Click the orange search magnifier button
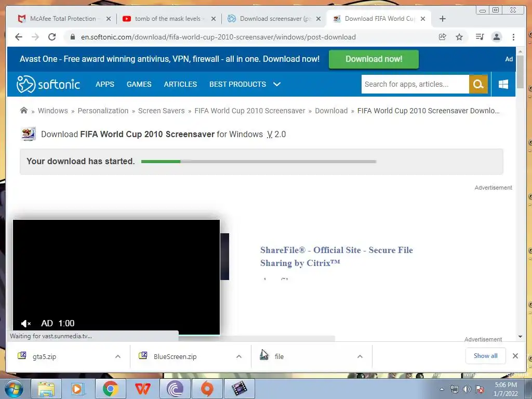 [x=478, y=84]
